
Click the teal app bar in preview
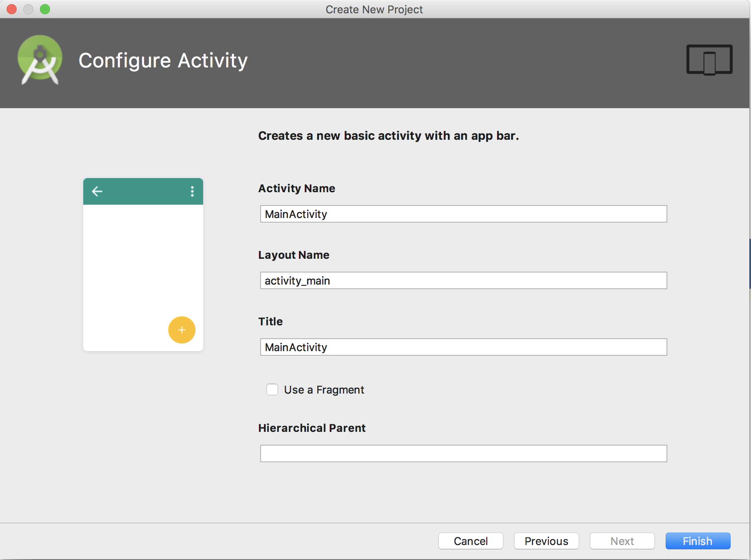pos(143,191)
